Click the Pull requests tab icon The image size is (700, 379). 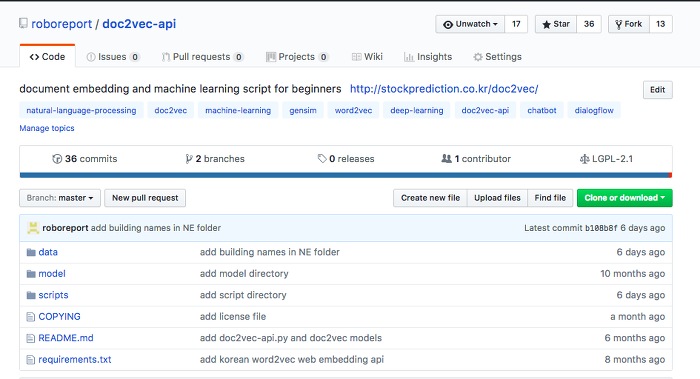[166, 57]
